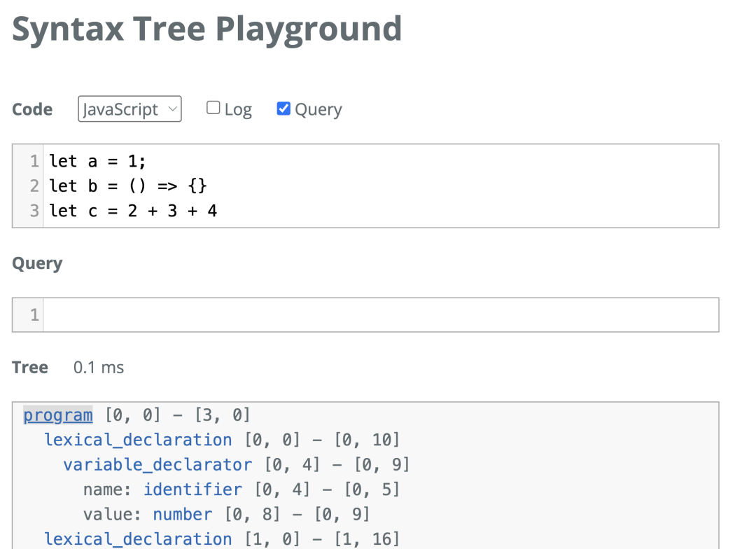
Task: Click the 'Query' section heading
Action: pos(37,263)
